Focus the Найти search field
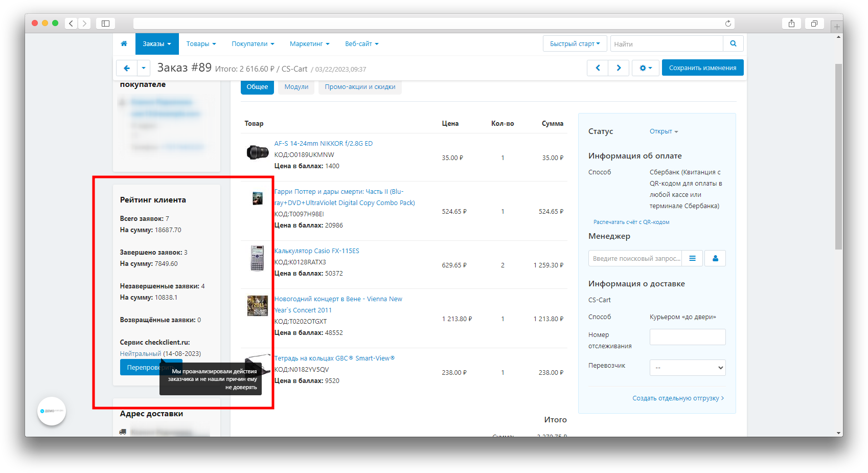868x473 pixels. tap(667, 44)
